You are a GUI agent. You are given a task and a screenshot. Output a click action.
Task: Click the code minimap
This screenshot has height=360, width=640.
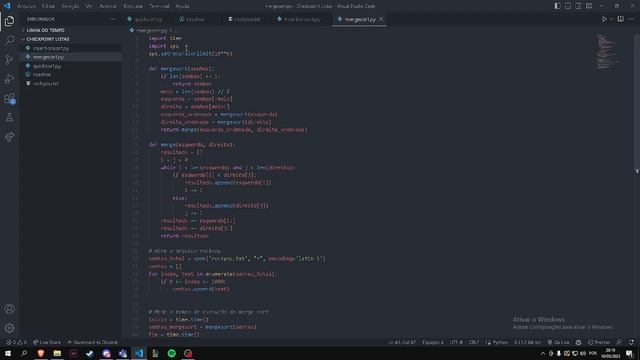point(607,51)
